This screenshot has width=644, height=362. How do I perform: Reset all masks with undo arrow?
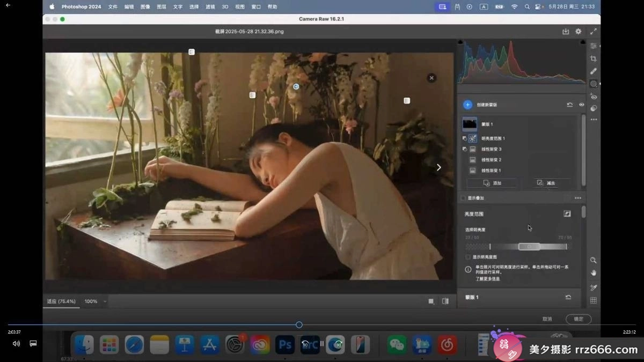tap(569, 105)
